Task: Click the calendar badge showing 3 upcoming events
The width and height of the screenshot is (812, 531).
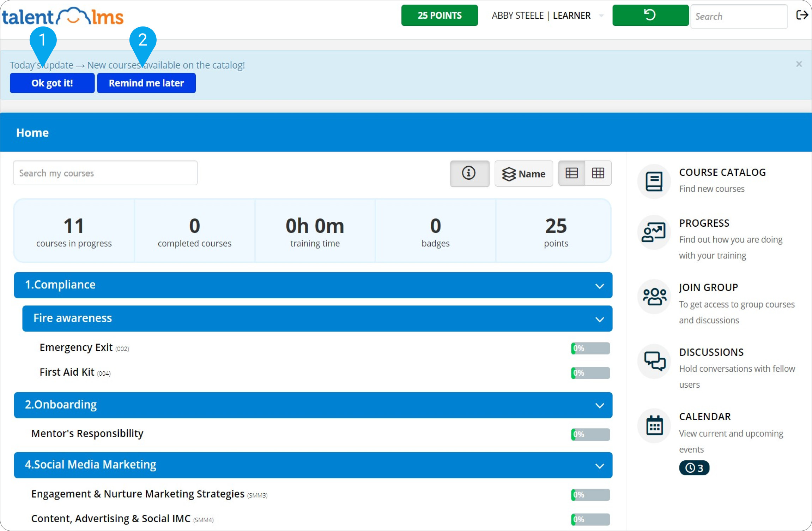Action: (x=694, y=468)
